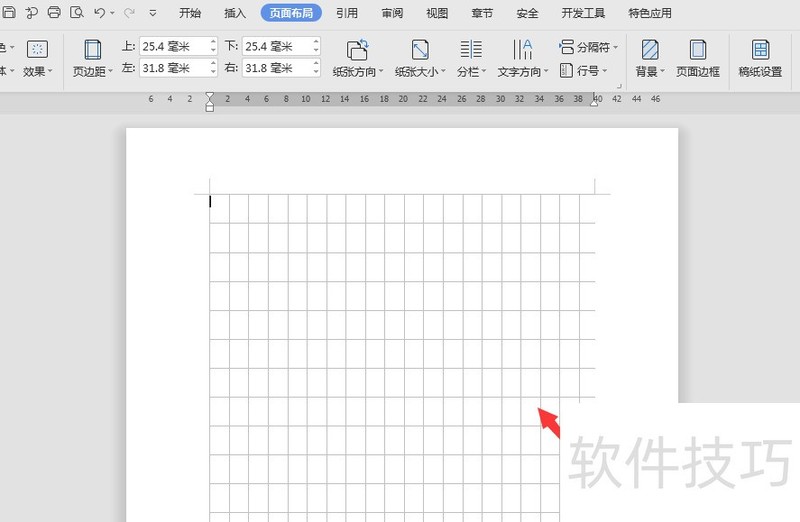This screenshot has height=522, width=800.
Task: Expand the 文字方向 dropdown arrow
Action: [546, 71]
